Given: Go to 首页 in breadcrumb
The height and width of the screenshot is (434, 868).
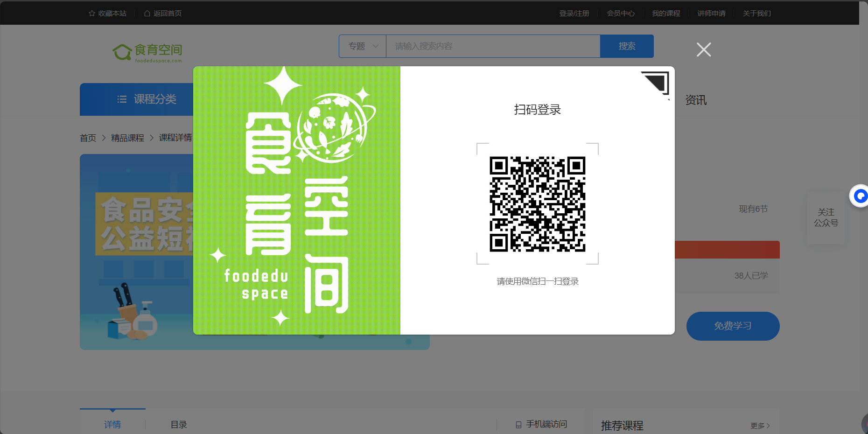Looking at the screenshot, I should coord(88,138).
